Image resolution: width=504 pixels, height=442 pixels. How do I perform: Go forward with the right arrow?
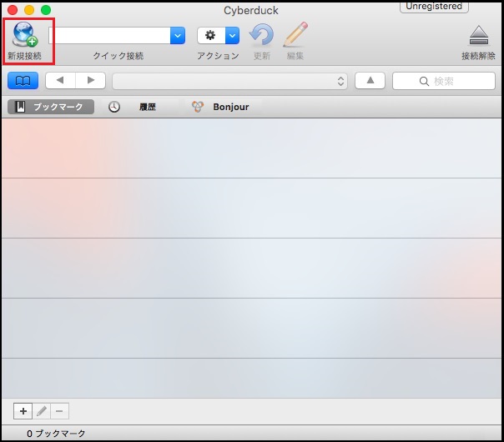[x=91, y=81]
